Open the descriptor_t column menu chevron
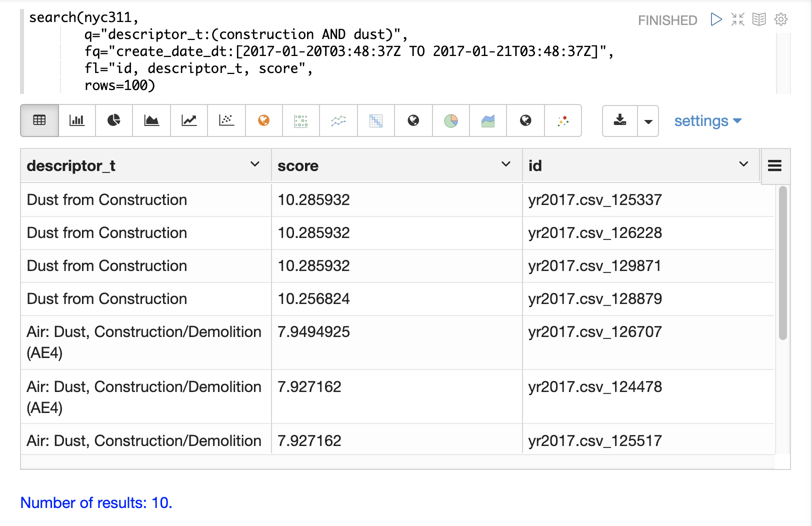Screen dimensions: 812x526 click(x=255, y=164)
